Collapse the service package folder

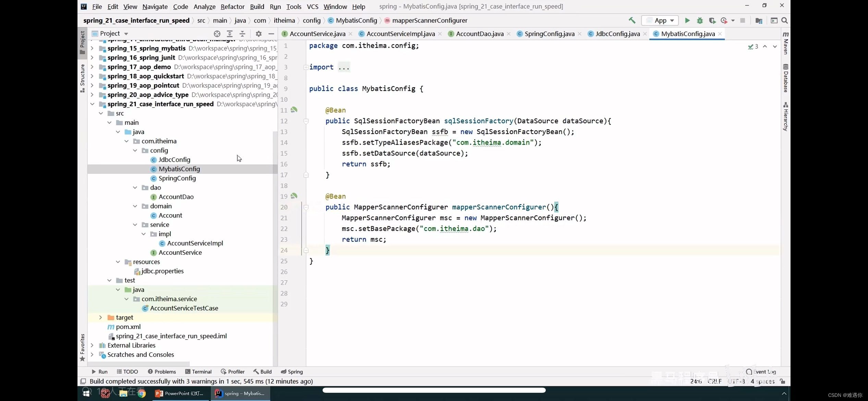tap(135, 225)
